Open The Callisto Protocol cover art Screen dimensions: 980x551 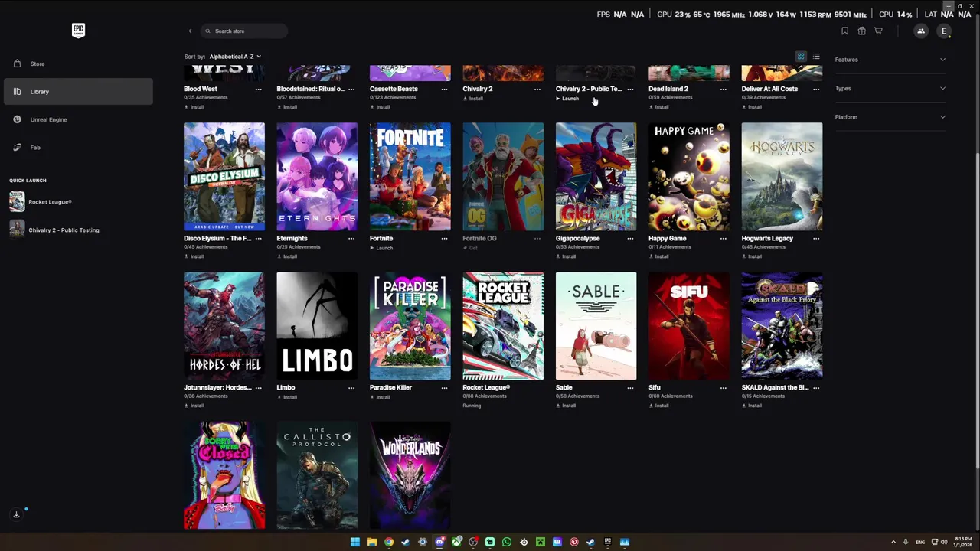[317, 475]
